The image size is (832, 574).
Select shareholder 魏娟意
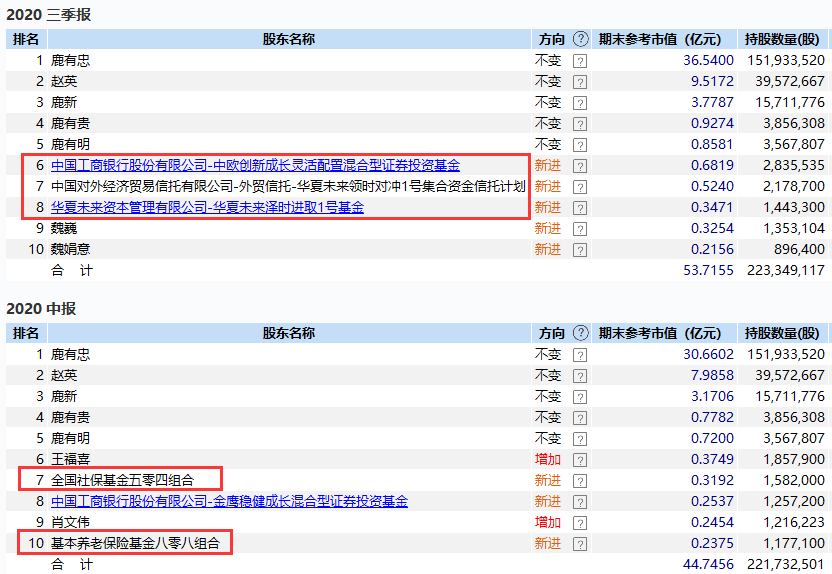pos(71,249)
